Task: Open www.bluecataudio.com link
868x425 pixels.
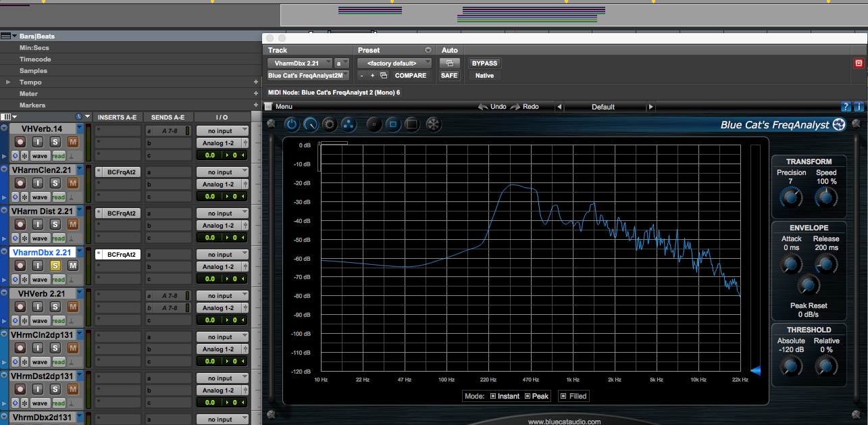Action: pyautogui.click(x=564, y=422)
